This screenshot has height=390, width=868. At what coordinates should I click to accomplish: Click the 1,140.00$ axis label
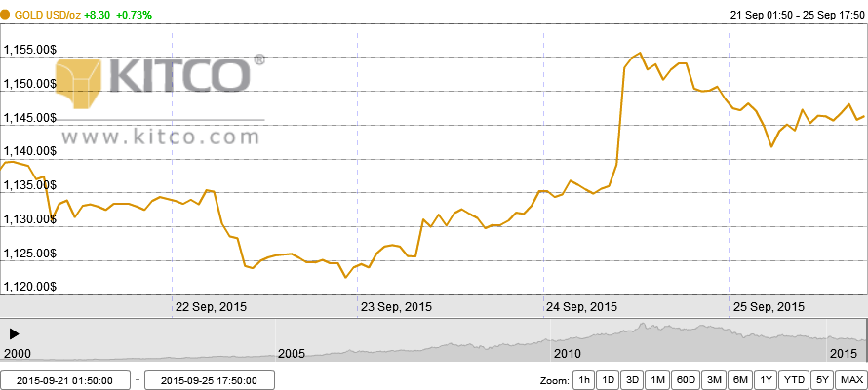[x=29, y=151]
